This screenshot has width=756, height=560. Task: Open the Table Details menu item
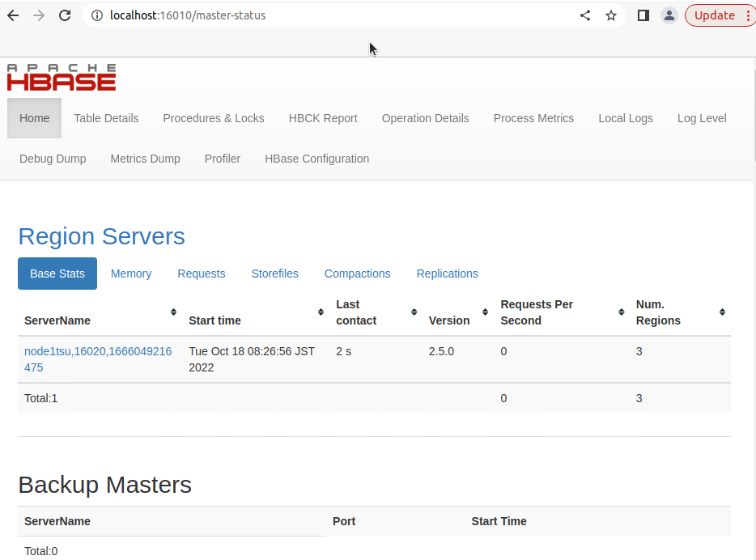click(106, 118)
